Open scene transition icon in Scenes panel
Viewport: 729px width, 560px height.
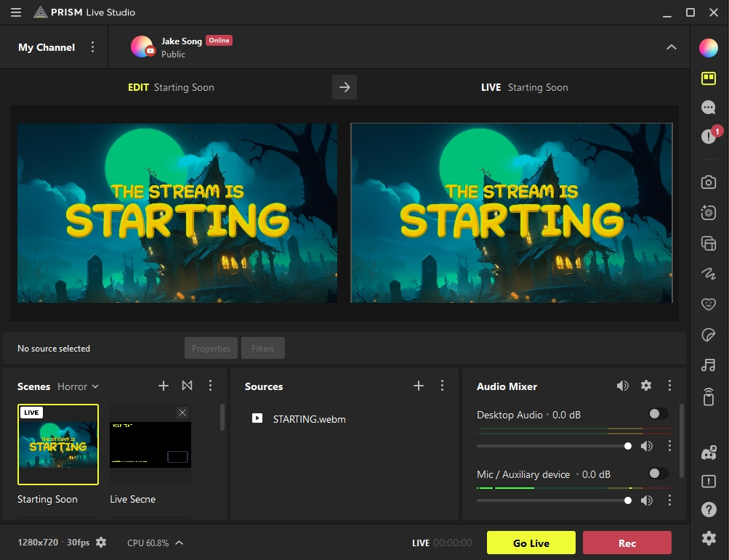(187, 386)
